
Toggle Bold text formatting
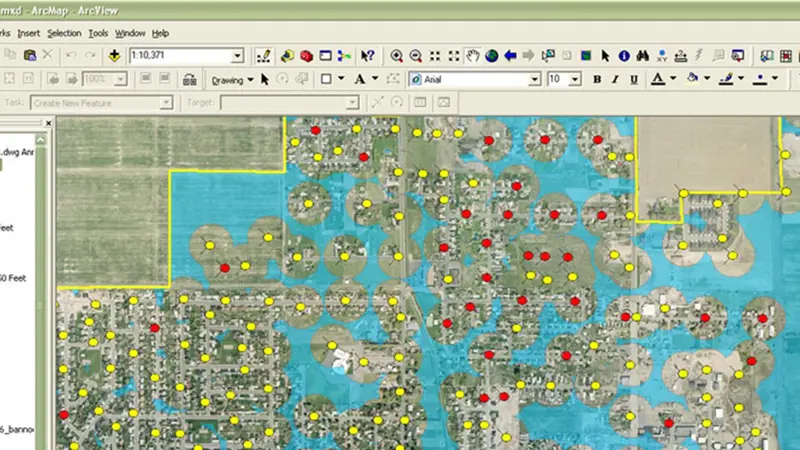point(598,79)
